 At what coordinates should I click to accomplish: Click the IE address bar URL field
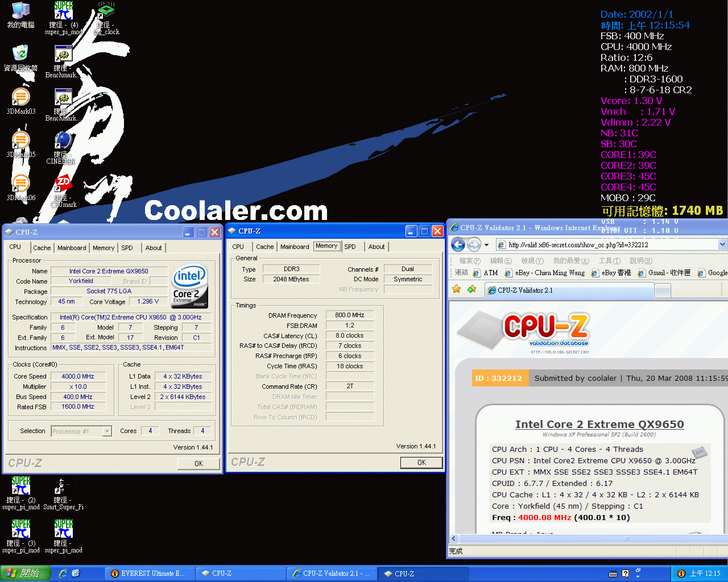(x=606, y=245)
